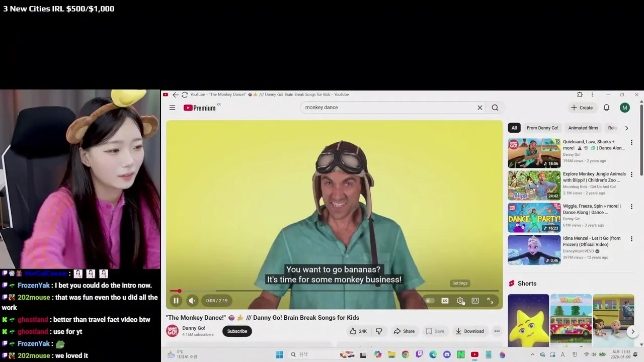The height and width of the screenshot is (362, 644).
Task: Open the window extensions puzzle icon
Action: [580, 95]
